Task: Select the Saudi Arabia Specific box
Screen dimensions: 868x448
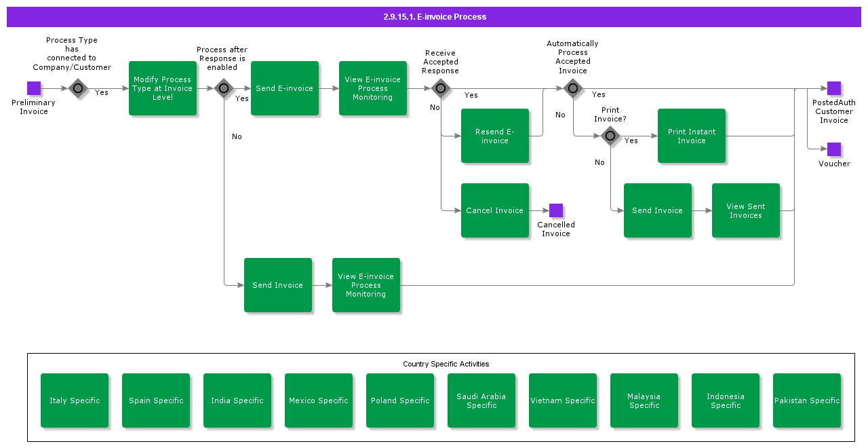Action: pyautogui.click(x=481, y=400)
